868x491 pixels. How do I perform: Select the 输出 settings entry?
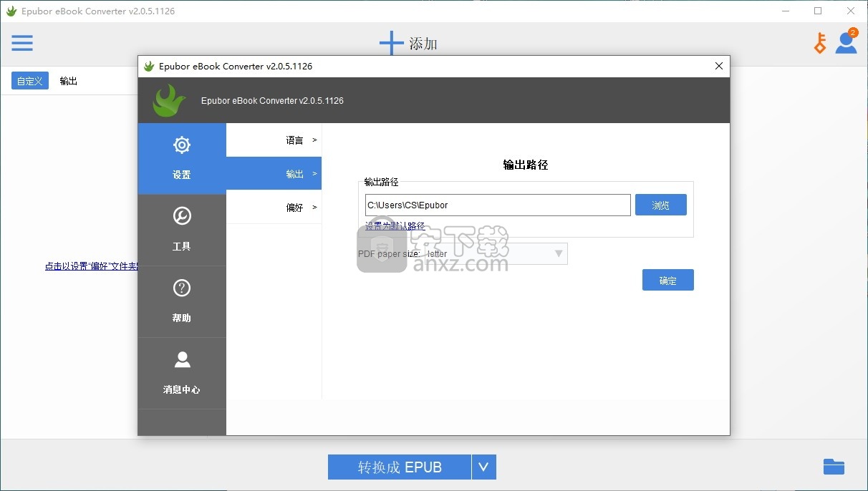(x=274, y=173)
